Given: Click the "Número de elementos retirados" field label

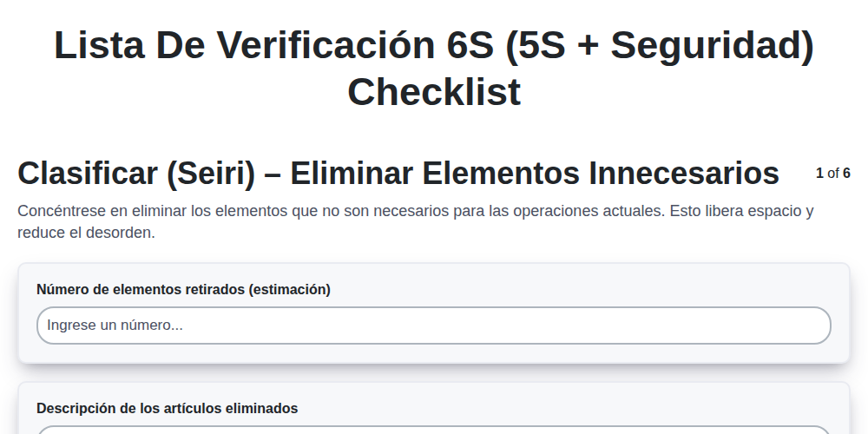Looking at the screenshot, I should click(x=141, y=290).
